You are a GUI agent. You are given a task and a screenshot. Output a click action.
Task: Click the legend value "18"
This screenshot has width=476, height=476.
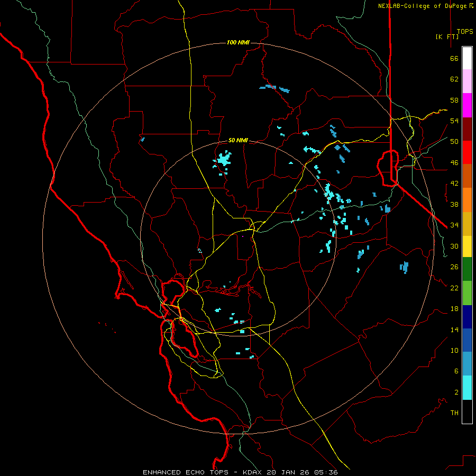tap(454, 309)
